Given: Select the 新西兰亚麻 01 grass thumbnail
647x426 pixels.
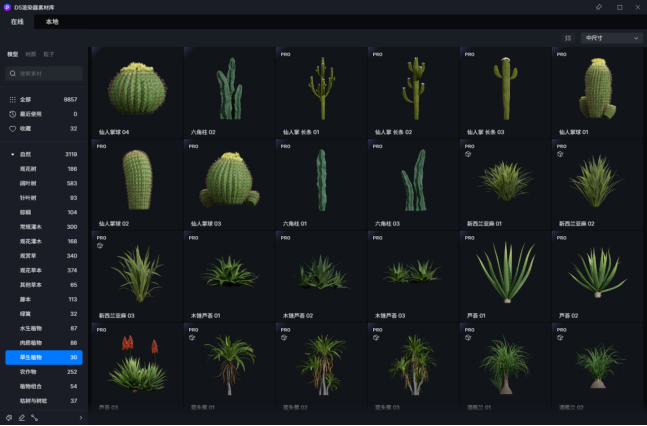Looking at the screenshot, I should coord(505,185).
